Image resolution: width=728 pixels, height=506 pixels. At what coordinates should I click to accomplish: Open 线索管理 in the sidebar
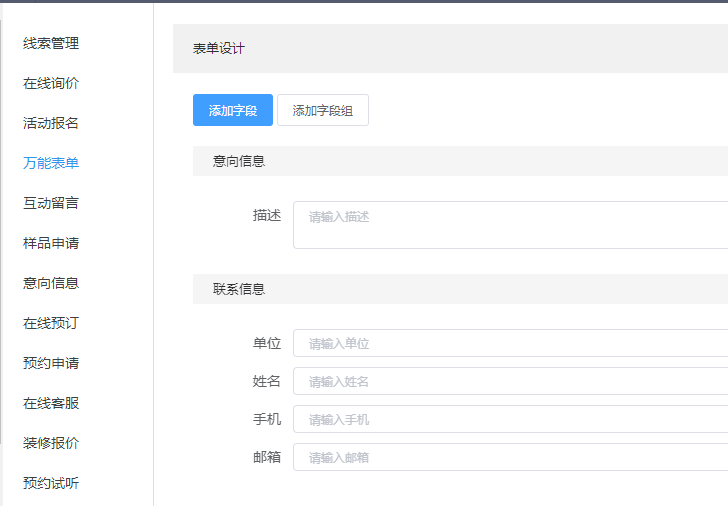pyautogui.click(x=51, y=43)
